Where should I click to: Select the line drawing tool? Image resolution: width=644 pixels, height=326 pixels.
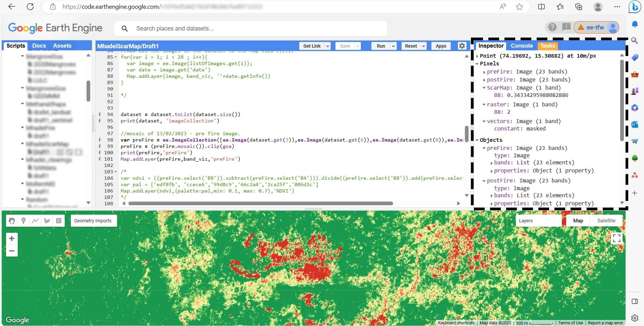coord(35,221)
